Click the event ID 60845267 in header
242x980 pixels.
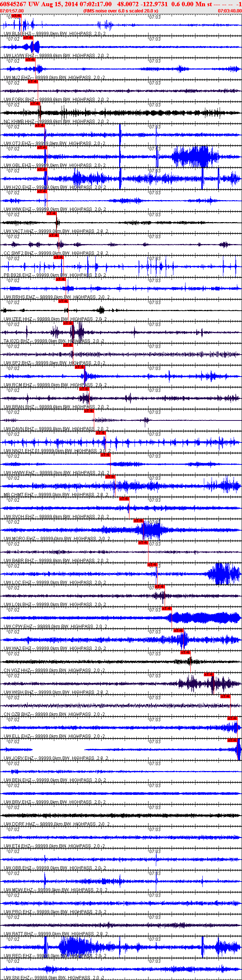point(12,4)
